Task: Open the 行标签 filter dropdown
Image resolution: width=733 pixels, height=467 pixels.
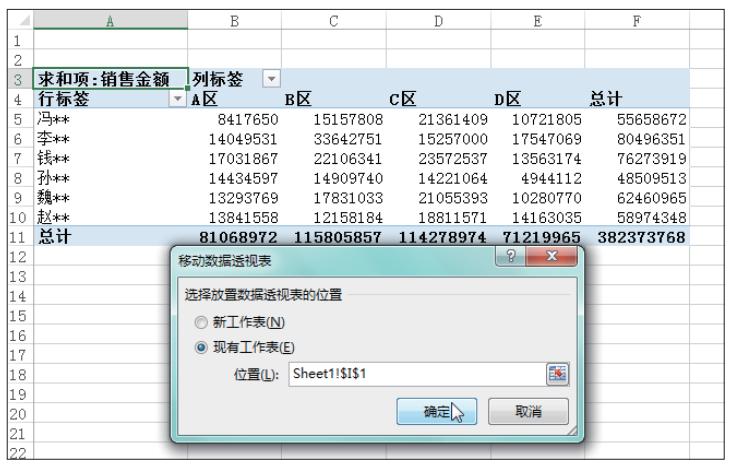Action: click(x=177, y=99)
